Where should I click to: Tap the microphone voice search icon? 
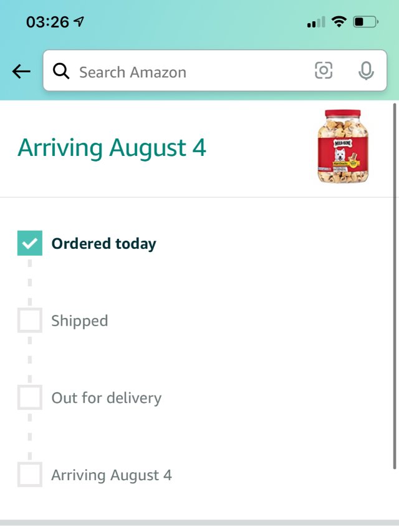tap(366, 71)
